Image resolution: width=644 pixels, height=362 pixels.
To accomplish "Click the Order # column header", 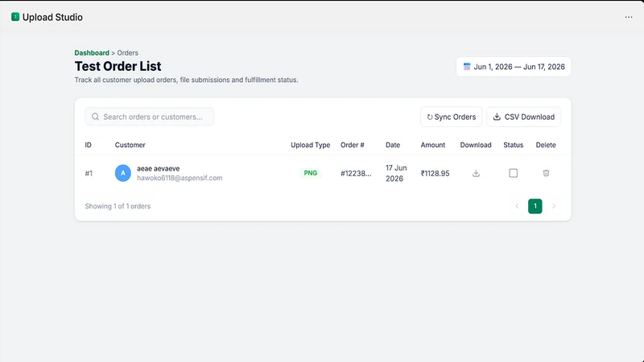I will pos(352,145).
